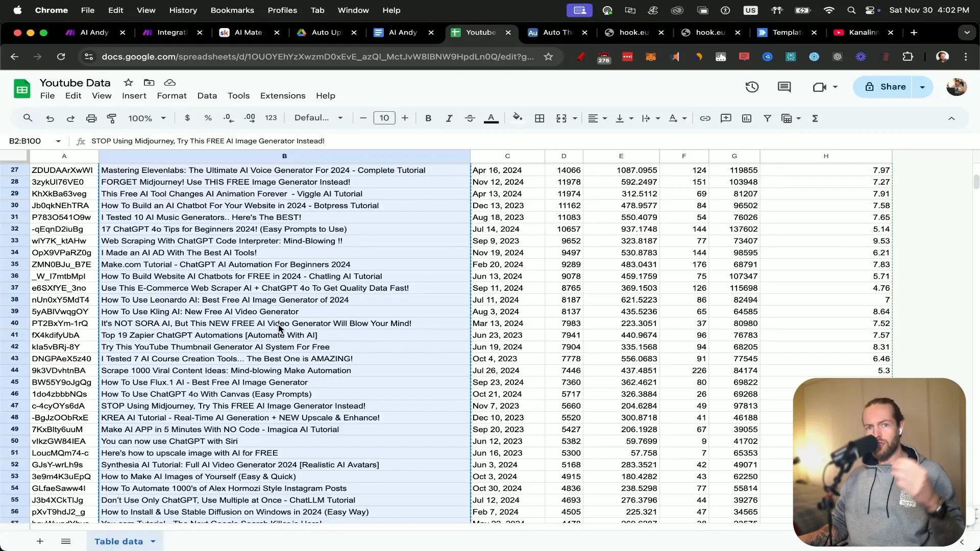Expand the Table data sheet tab menu
Screen dimensions: 980x551
click(x=153, y=541)
